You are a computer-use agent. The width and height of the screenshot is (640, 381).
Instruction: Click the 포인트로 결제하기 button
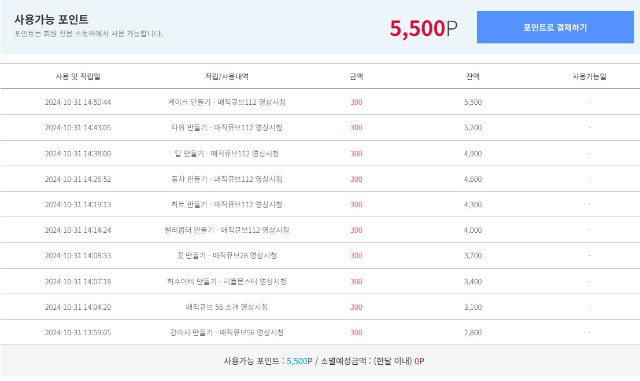coord(555,27)
